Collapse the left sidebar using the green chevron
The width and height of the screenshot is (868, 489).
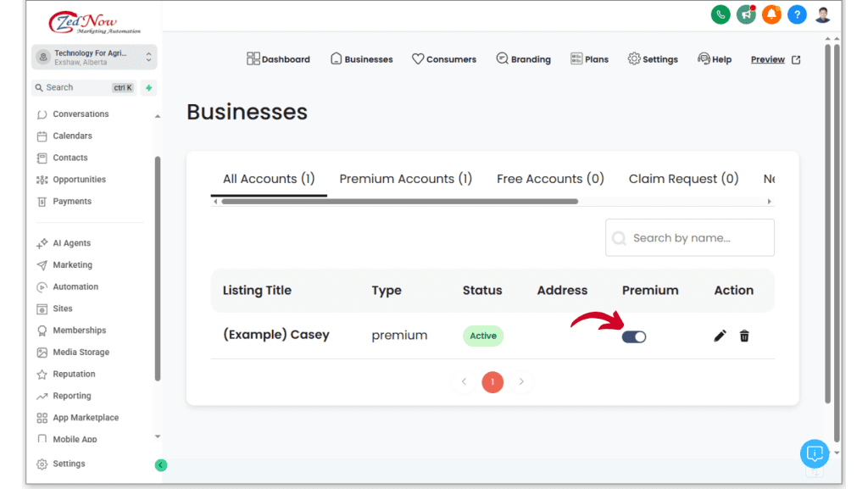point(161,464)
